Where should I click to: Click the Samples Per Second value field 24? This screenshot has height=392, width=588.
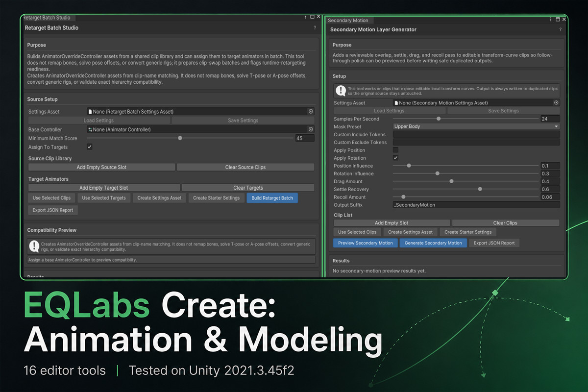tap(550, 119)
